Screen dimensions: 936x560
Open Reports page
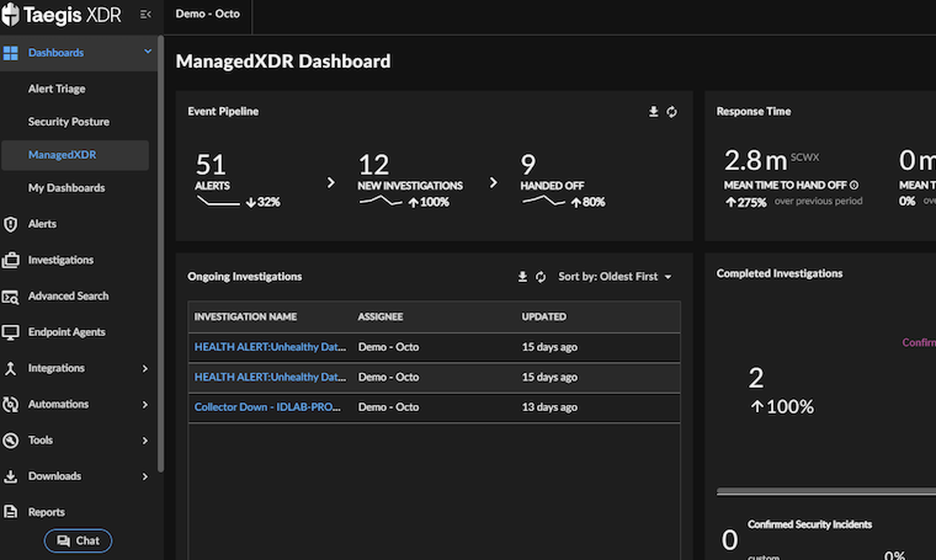(46, 512)
